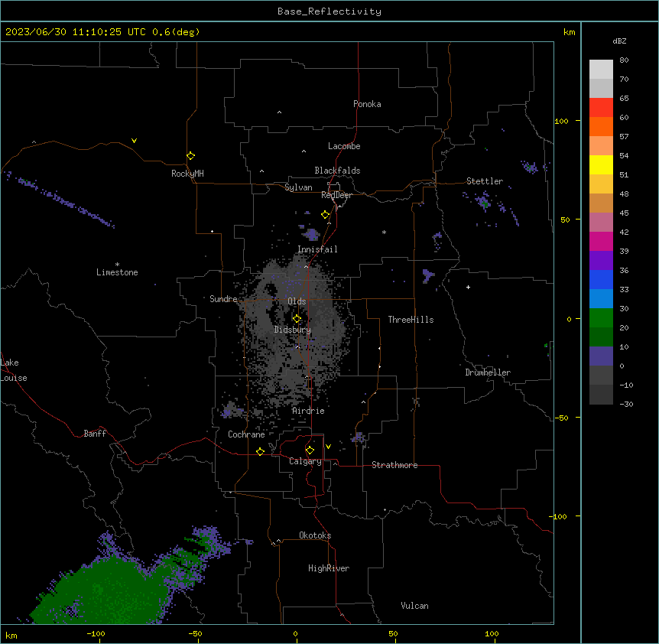
Task: Click the Cochrane city label
Action: tap(246, 434)
